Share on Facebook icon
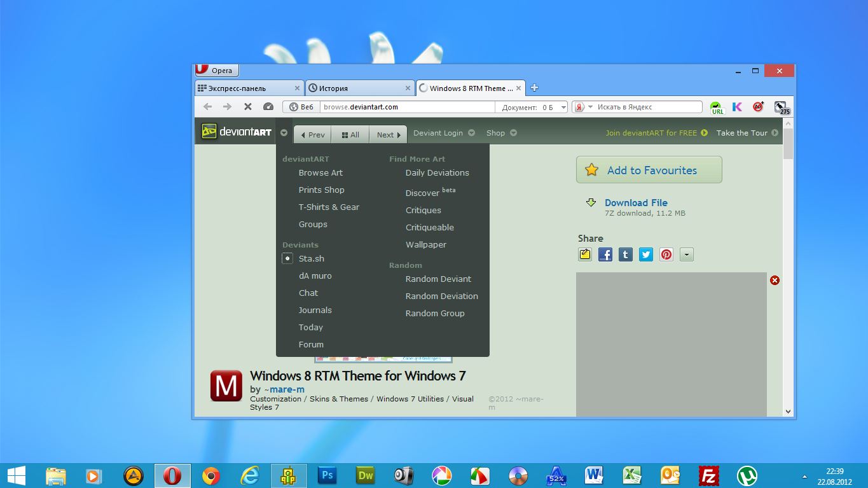 point(605,254)
